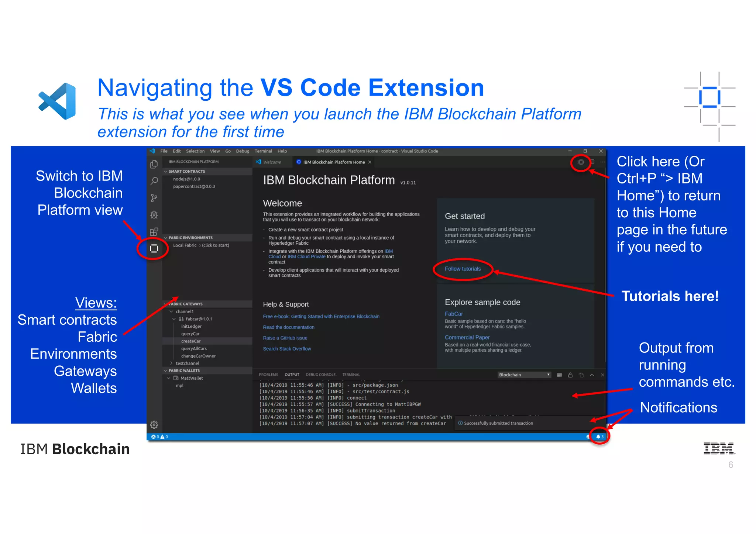Open the Blockchain output channel dropdown
Image resolution: width=756 pixels, height=534 pixels.
(x=524, y=375)
